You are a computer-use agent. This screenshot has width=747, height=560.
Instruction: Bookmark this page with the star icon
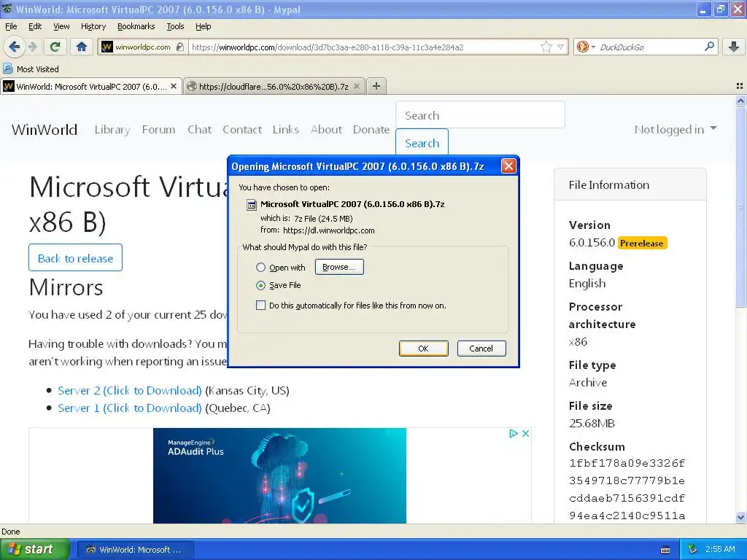pos(546,47)
